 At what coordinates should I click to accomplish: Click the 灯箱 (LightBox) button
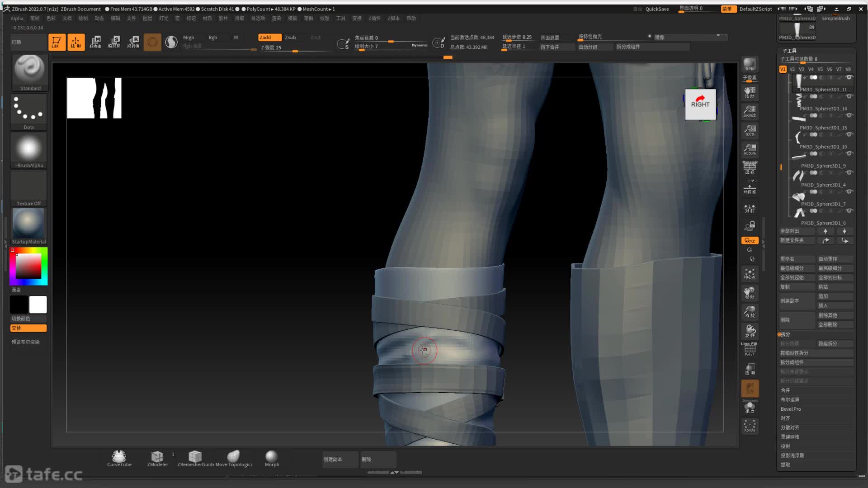pos(28,42)
